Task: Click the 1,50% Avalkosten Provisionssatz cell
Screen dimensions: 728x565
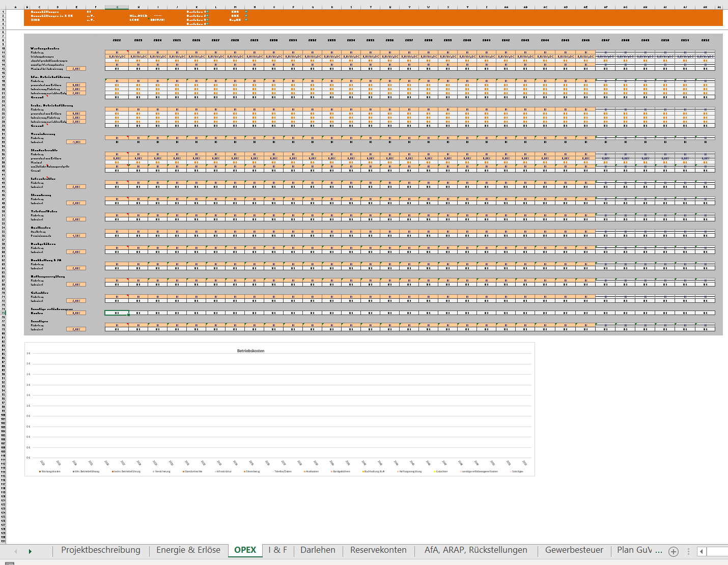Action: pyautogui.click(x=76, y=236)
